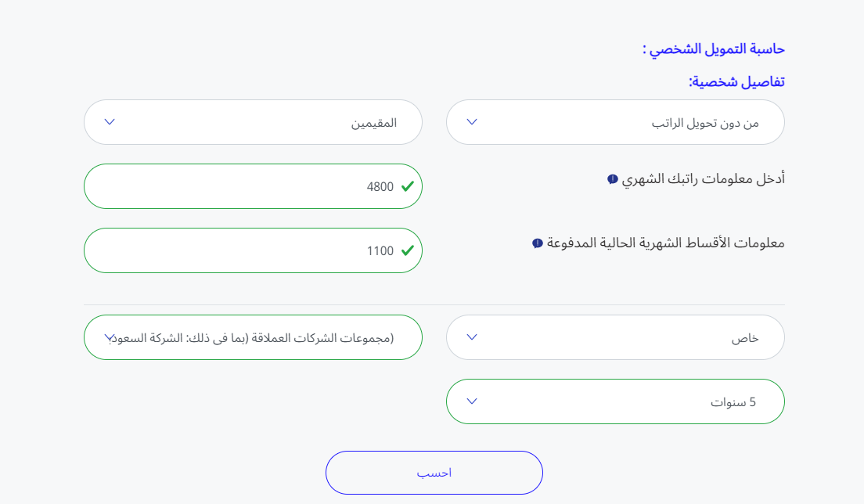
Task: Click the حاسبة التمويل الشخصي heading
Action: tap(714, 49)
